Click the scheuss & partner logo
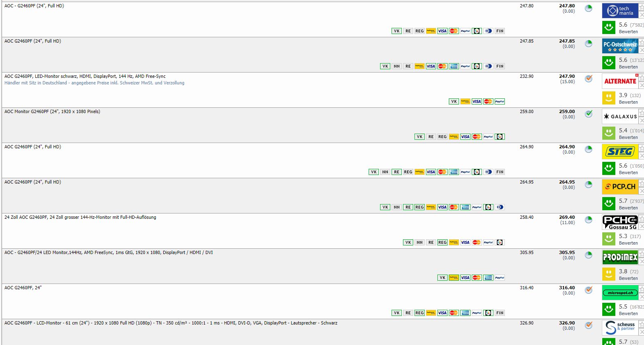 [620, 328]
